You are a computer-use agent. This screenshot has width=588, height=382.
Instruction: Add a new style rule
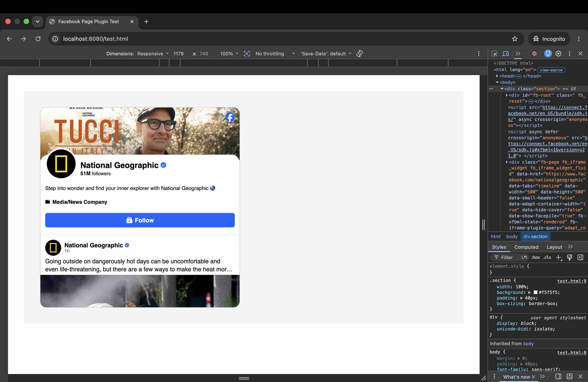click(x=559, y=257)
